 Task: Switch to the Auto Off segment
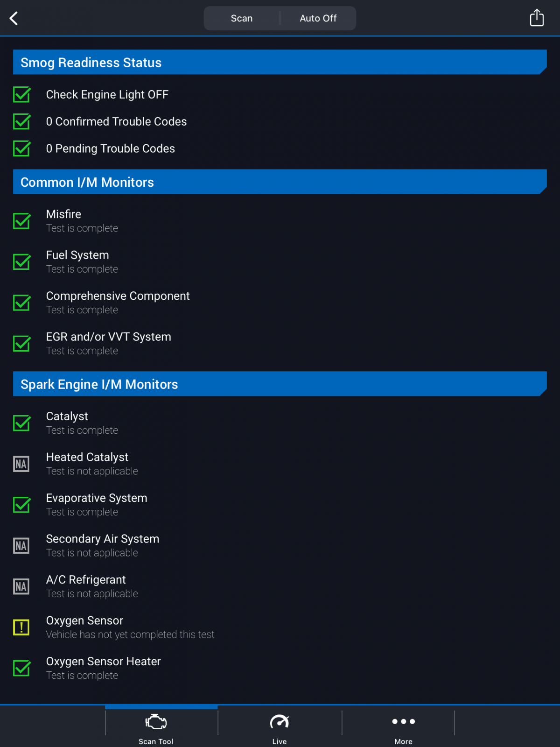click(318, 18)
